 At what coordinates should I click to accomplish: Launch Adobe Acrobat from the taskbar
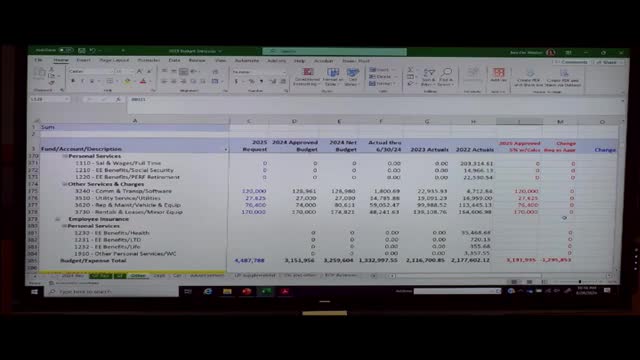[285, 291]
